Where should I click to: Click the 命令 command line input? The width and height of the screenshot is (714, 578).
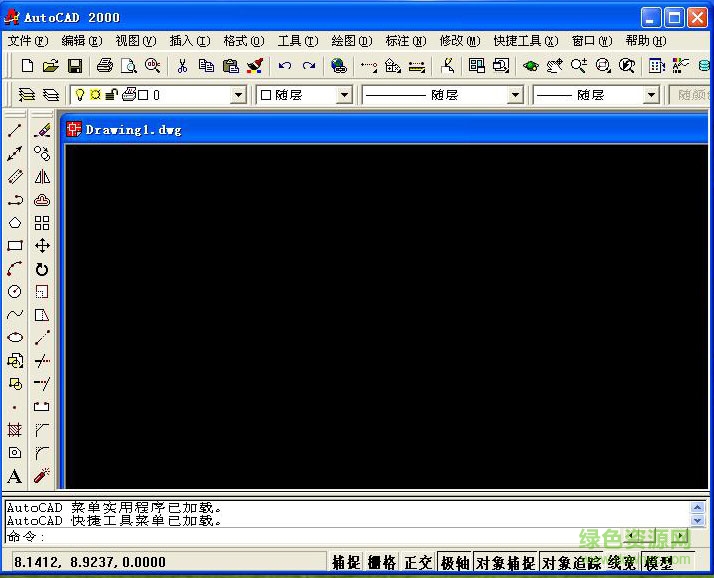[350, 537]
